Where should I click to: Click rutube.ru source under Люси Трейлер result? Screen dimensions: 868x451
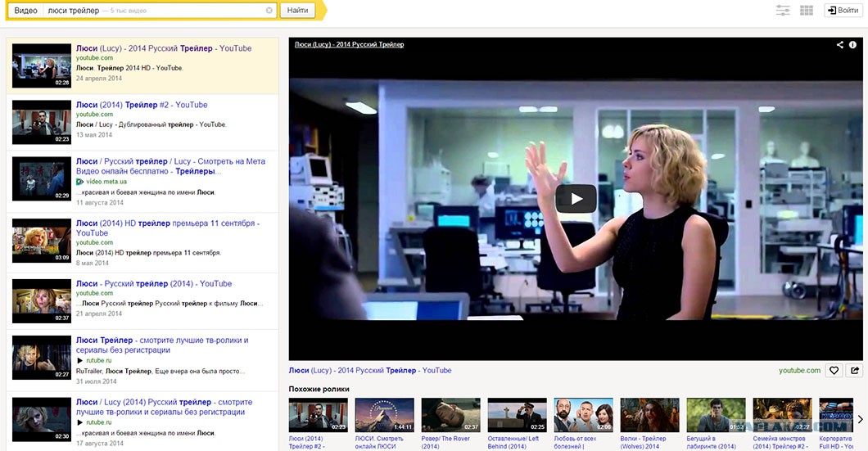click(x=98, y=360)
